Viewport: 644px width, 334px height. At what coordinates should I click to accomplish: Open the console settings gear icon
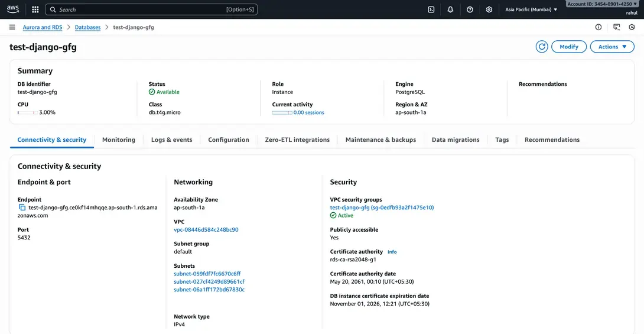pyautogui.click(x=489, y=9)
